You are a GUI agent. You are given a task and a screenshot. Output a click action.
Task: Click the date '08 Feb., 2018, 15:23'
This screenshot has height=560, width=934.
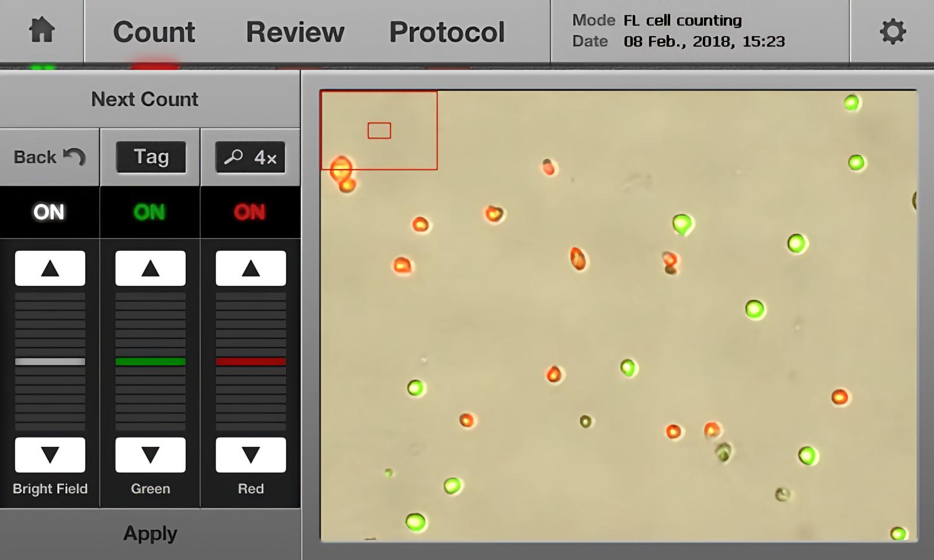(704, 41)
